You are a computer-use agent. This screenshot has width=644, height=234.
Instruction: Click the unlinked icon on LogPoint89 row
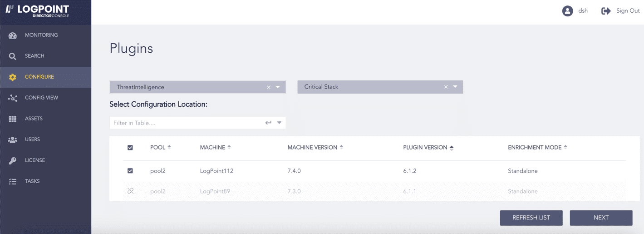[130, 191]
